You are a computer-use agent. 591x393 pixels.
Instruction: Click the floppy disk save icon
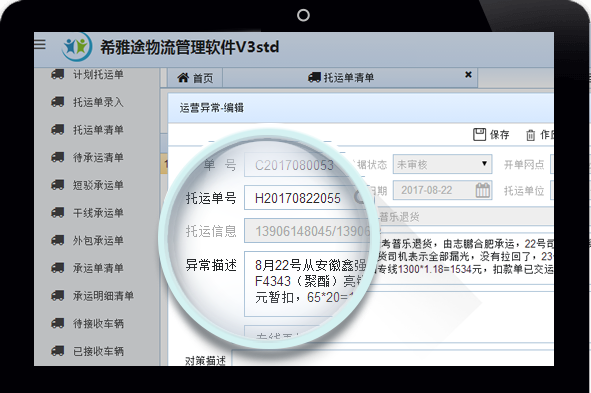click(479, 135)
